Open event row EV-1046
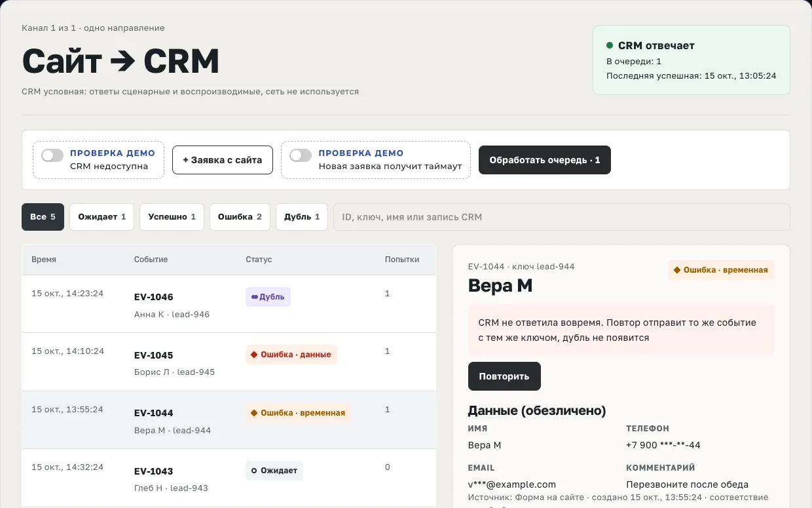The height and width of the screenshot is (508, 812). coord(229,303)
